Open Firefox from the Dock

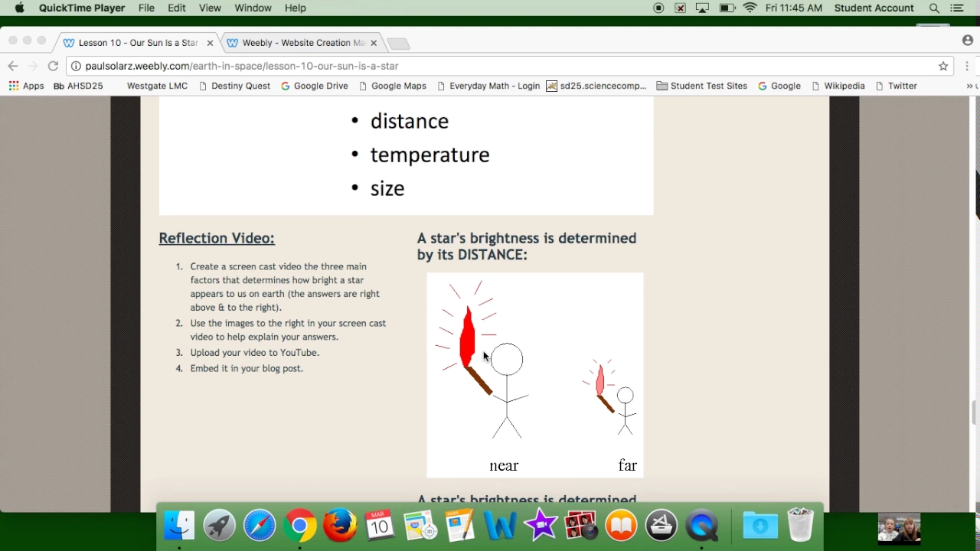click(x=340, y=526)
